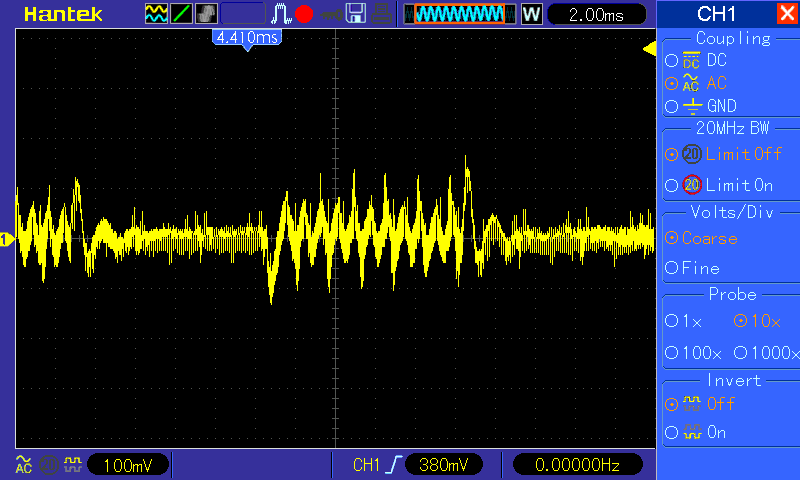The width and height of the screenshot is (800, 480).
Task: Click the 4.410ms trigger position marker
Action: coord(247,39)
